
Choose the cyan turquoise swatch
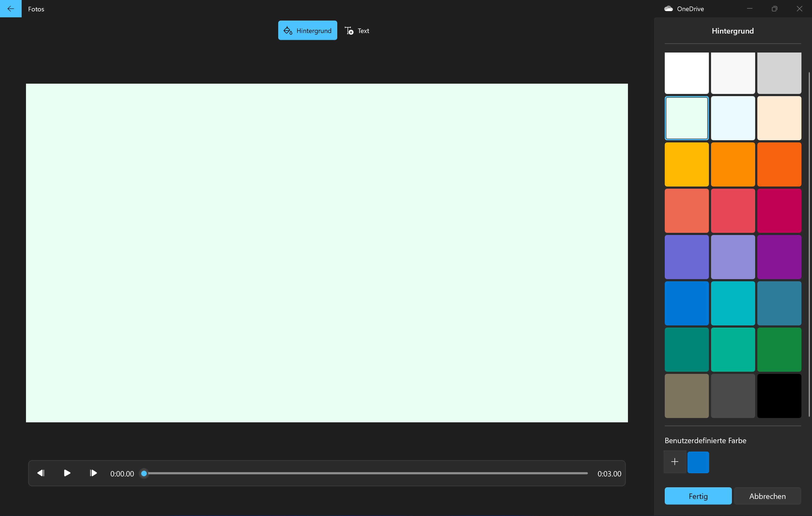[x=733, y=303]
